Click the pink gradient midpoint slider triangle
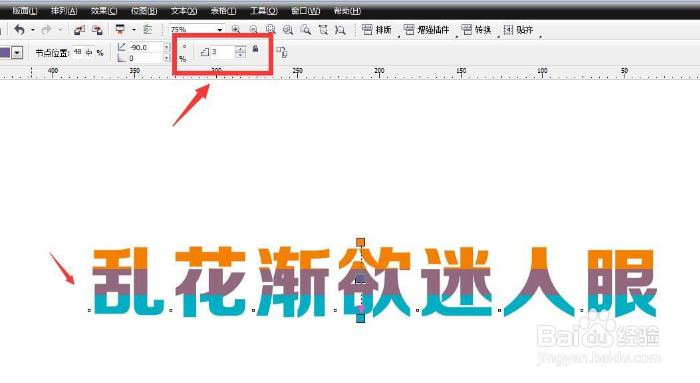 361,309
